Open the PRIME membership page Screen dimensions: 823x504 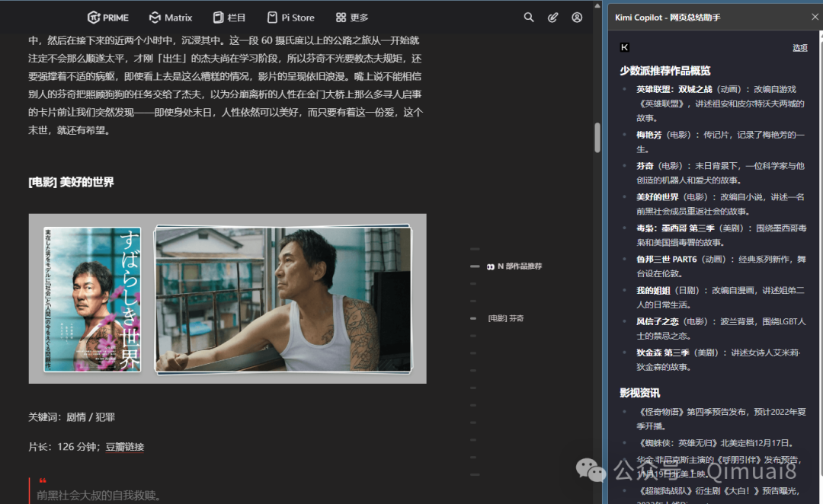point(108,18)
